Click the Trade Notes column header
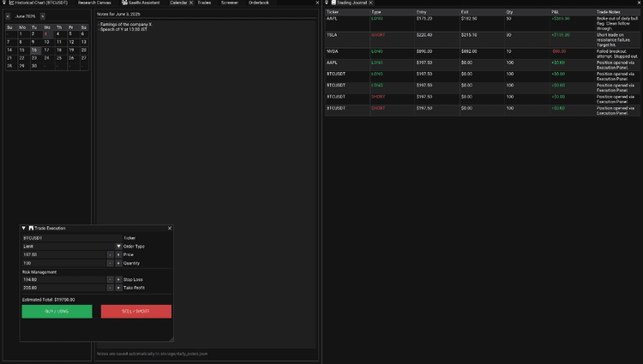This screenshot has height=364, width=643. tap(617, 12)
